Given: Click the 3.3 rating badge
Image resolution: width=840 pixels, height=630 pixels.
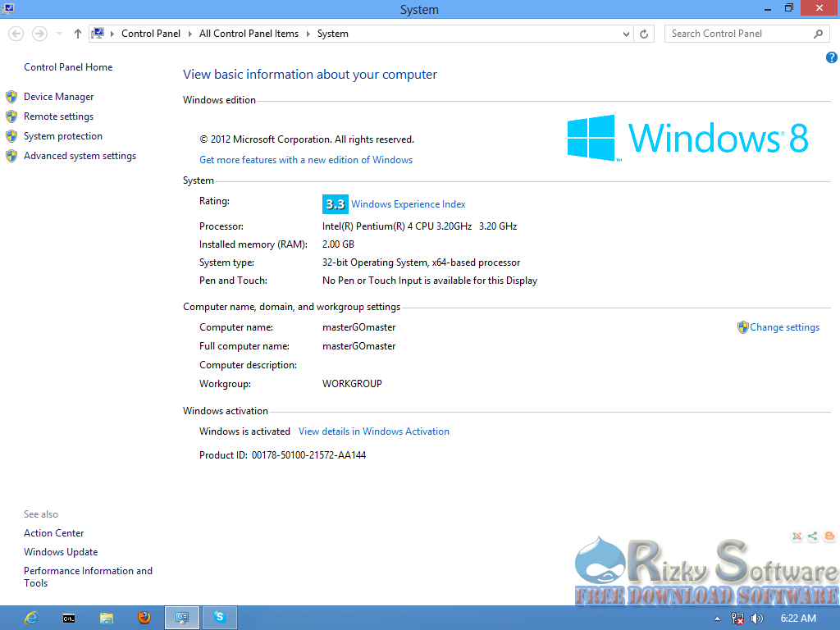Looking at the screenshot, I should (x=336, y=204).
